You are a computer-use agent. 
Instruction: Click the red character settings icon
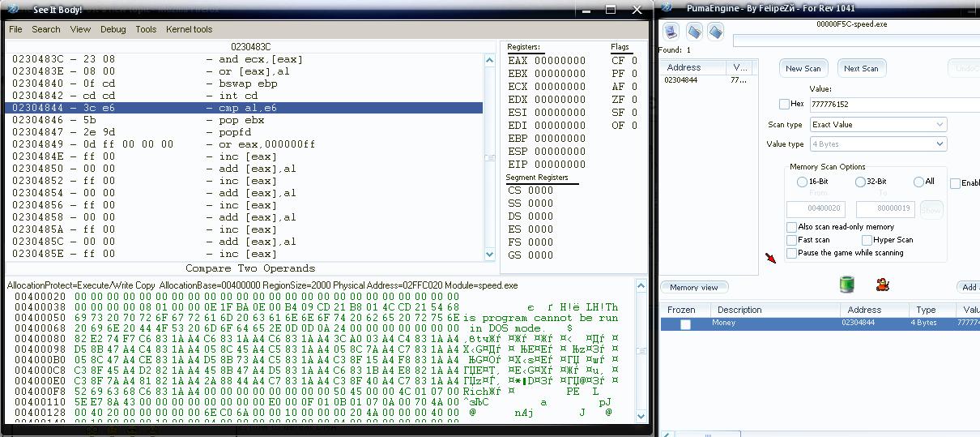[883, 284]
